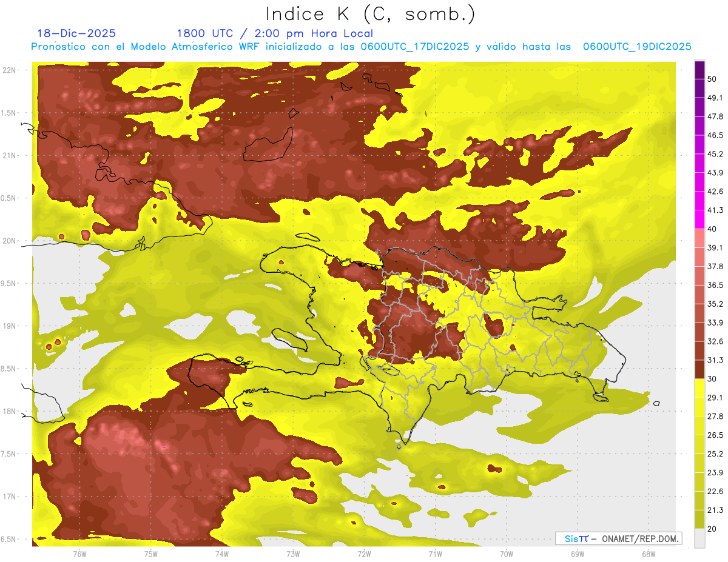The width and height of the screenshot is (728, 562).
Task: Click latitude axis label "17N"
Action: (x=9, y=497)
